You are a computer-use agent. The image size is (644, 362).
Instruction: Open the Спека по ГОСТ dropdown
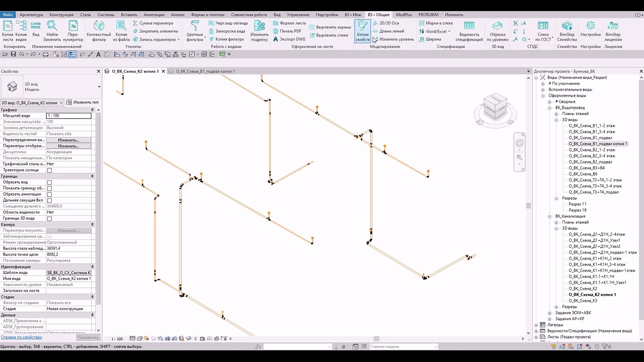543,31
